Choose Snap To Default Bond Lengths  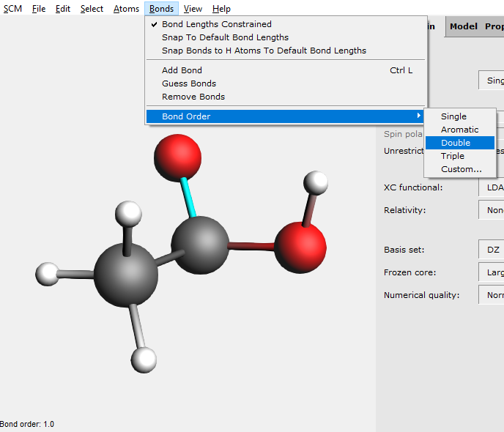[x=286, y=37]
